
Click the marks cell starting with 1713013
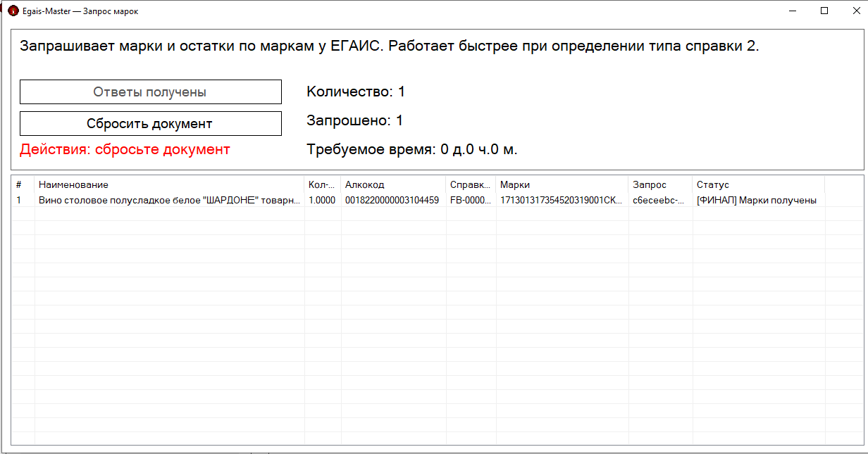(x=561, y=200)
